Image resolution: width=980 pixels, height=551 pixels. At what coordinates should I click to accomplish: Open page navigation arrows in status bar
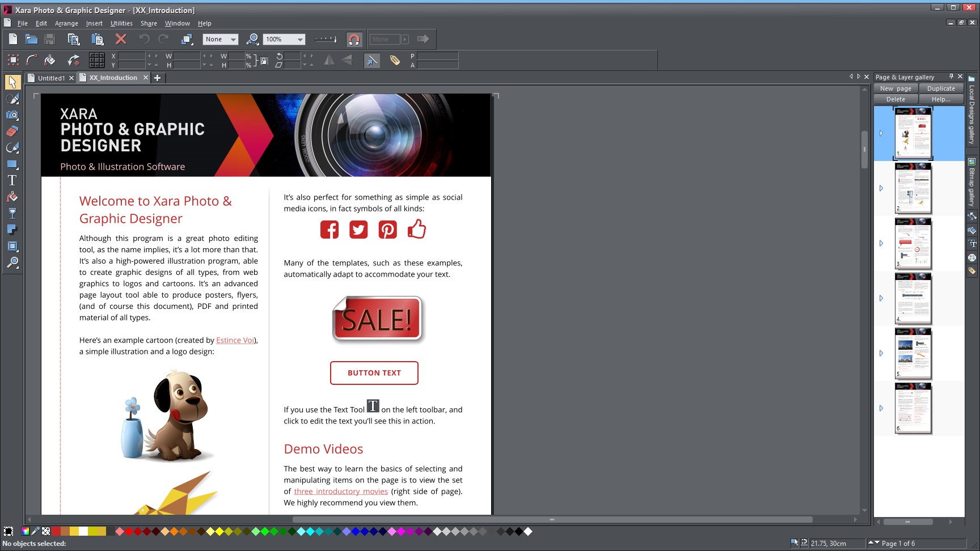tap(874, 543)
